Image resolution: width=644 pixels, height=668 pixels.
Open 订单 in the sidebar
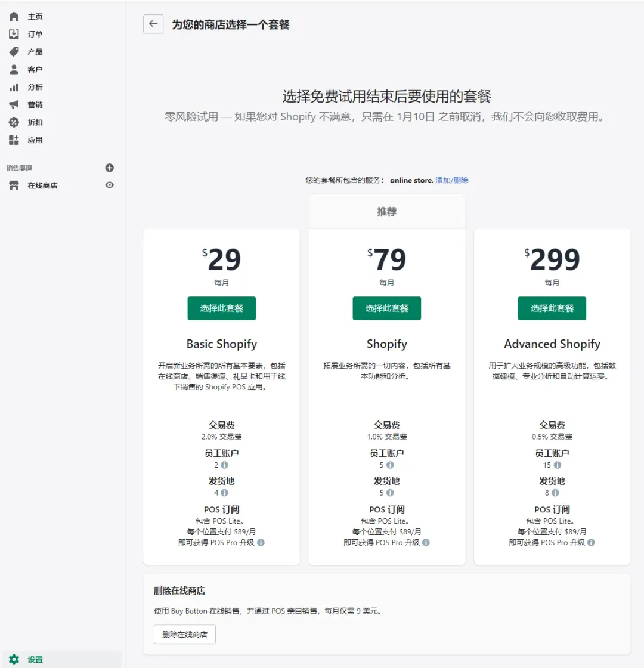35,34
